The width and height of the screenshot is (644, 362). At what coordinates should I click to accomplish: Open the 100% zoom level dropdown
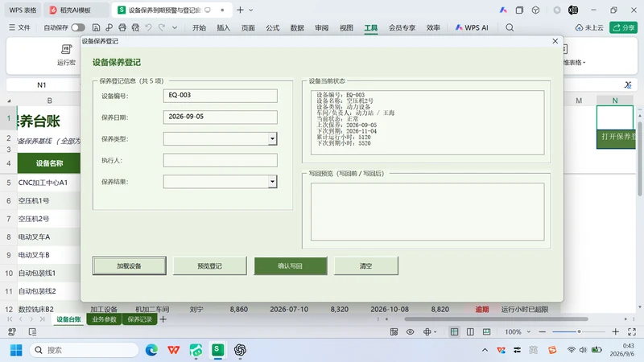click(x=518, y=331)
